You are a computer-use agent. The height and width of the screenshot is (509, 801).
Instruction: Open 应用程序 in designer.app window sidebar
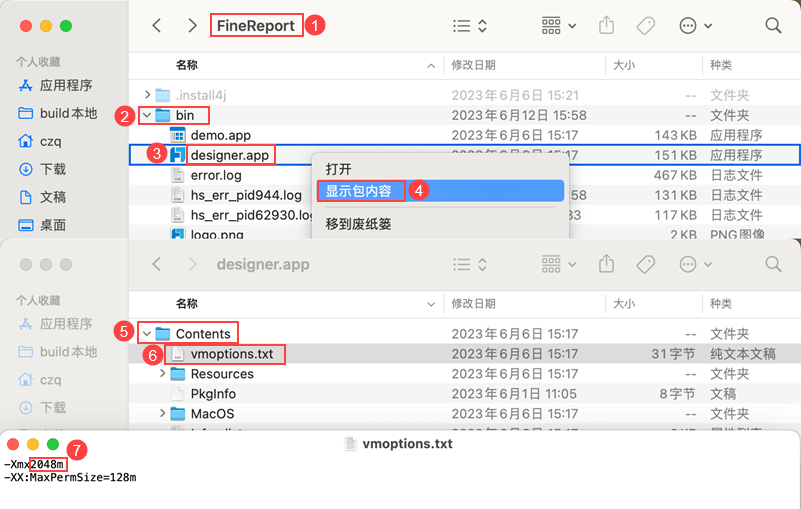(55, 324)
